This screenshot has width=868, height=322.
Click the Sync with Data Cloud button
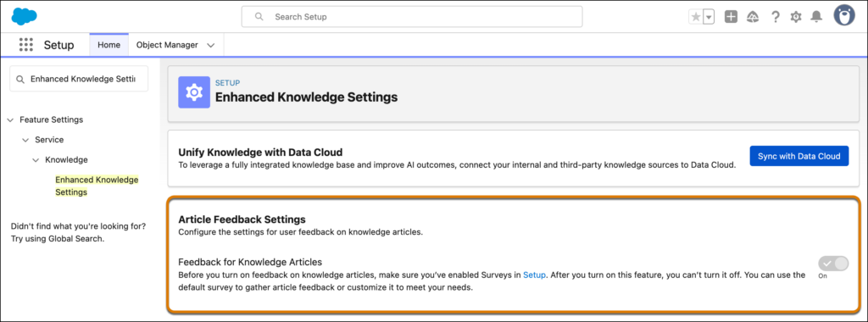[x=798, y=156]
